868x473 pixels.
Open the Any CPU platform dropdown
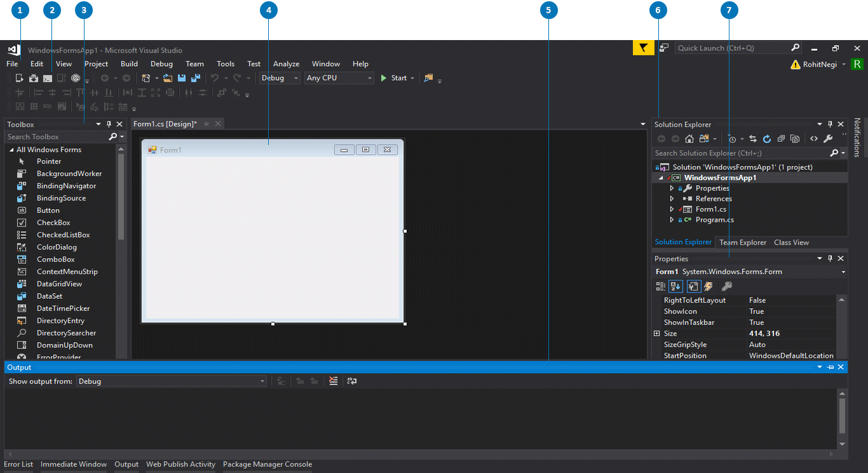click(x=339, y=78)
